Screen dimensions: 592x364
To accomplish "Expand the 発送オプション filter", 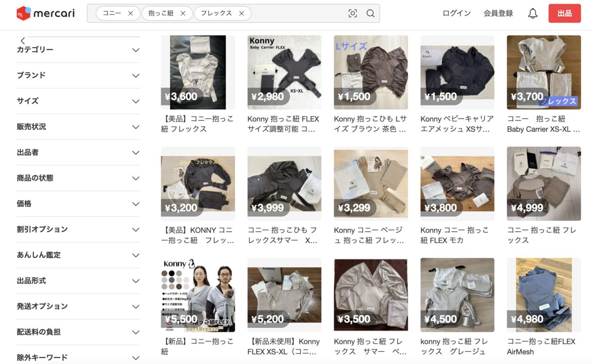I will point(78,307).
